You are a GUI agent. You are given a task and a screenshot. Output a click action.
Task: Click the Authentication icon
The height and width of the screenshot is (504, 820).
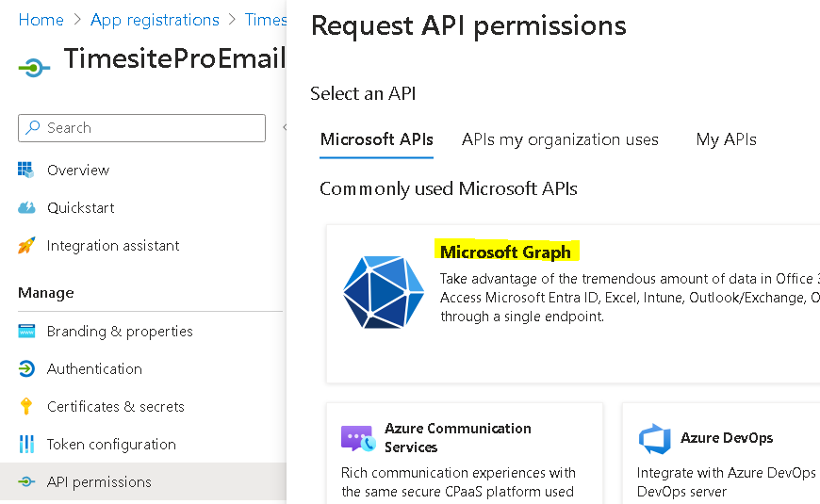click(26, 369)
